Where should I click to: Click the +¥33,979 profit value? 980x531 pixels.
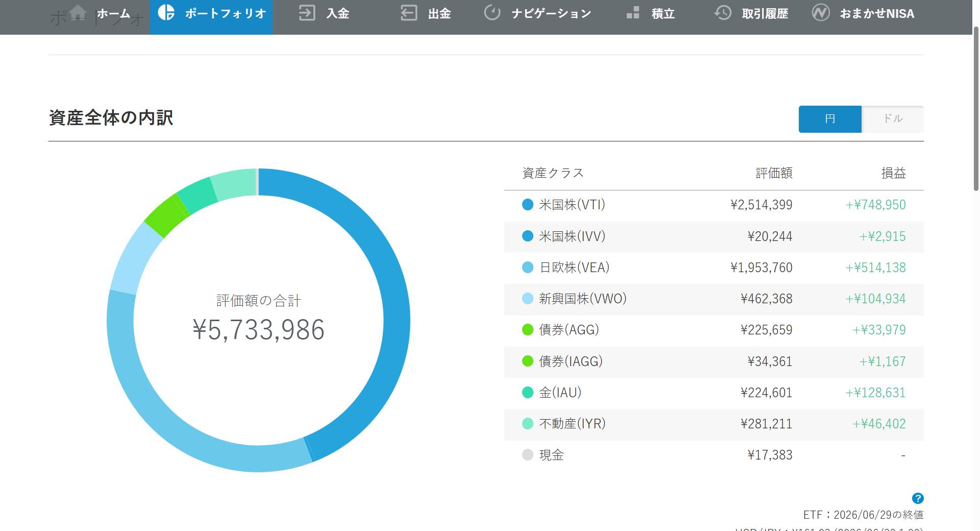coord(879,330)
